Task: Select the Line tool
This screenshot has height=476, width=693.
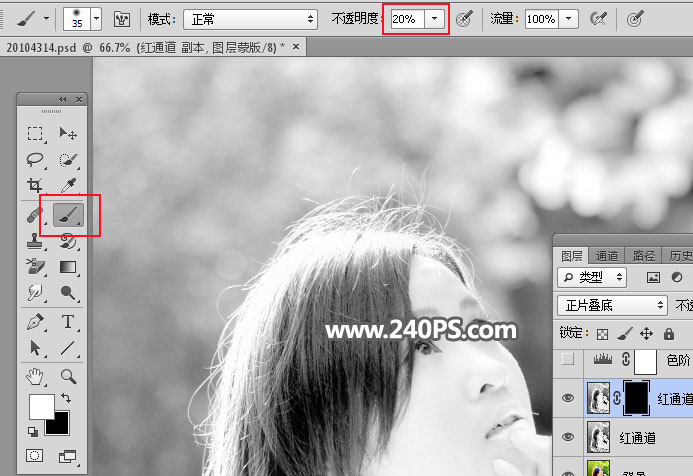Action: (68, 348)
